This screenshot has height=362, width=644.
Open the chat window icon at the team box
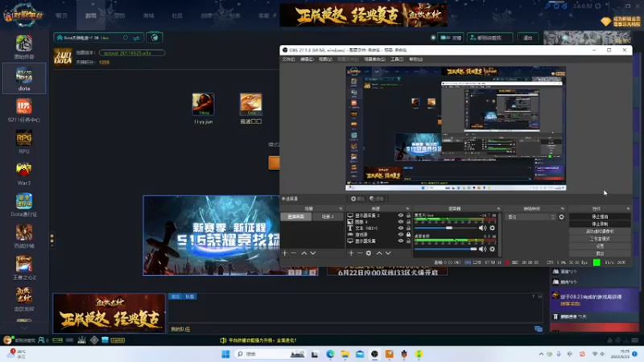click(x=538, y=329)
